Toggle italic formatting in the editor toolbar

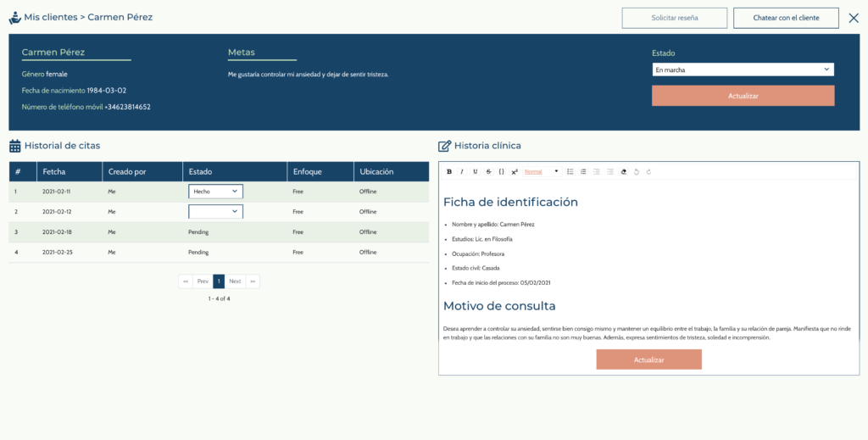(462, 171)
